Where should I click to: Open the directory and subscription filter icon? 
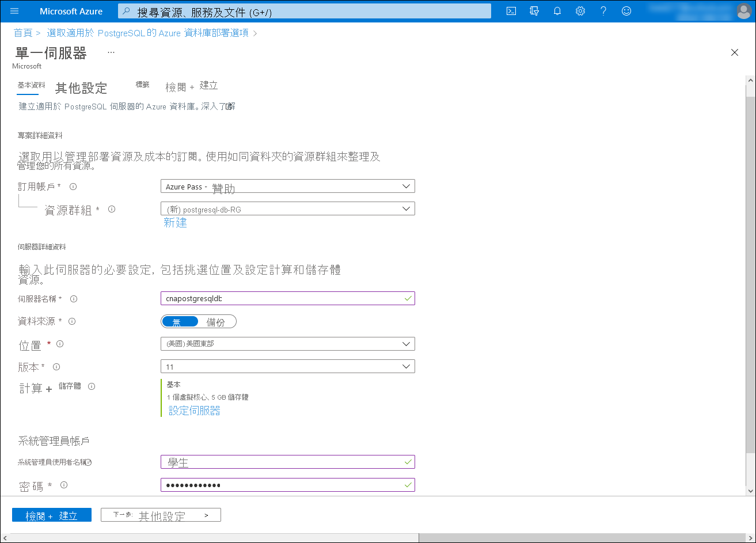pos(534,11)
